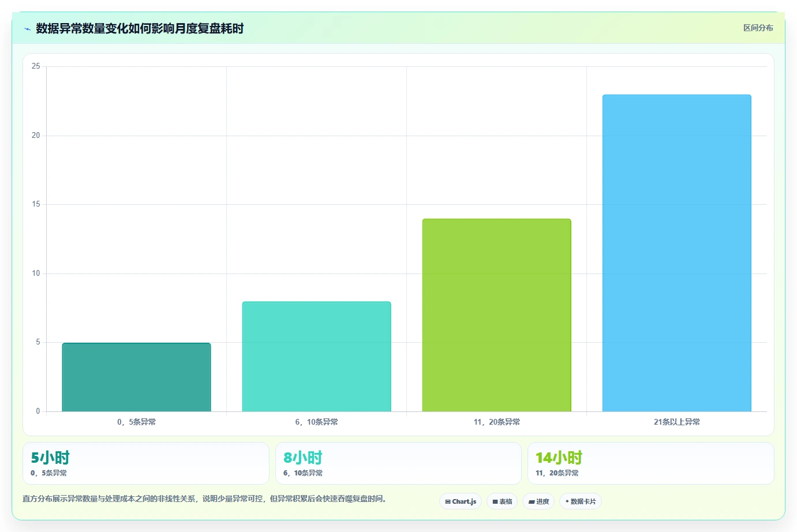The image size is (797, 532).
Task: Click the x-axis label 6，10条异常
Action: tap(316, 422)
